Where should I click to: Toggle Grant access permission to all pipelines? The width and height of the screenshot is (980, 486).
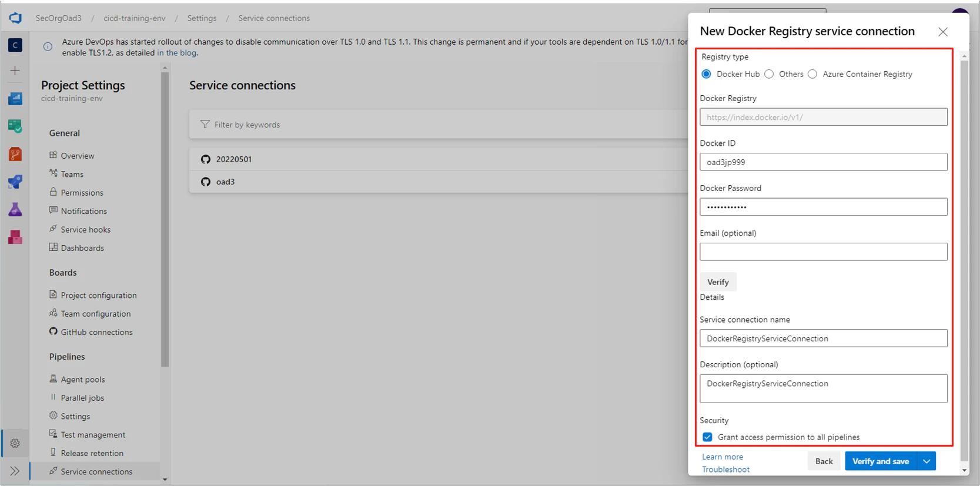pos(708,437)
